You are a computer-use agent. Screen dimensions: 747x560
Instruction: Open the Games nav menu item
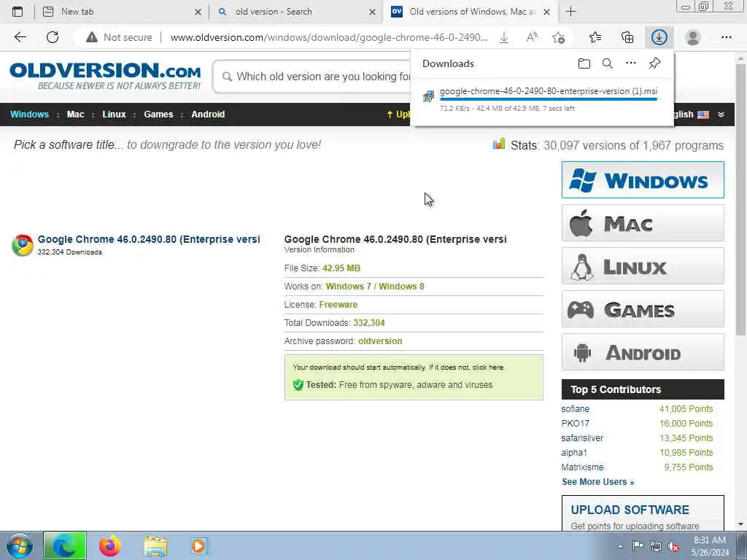(158, 114)
